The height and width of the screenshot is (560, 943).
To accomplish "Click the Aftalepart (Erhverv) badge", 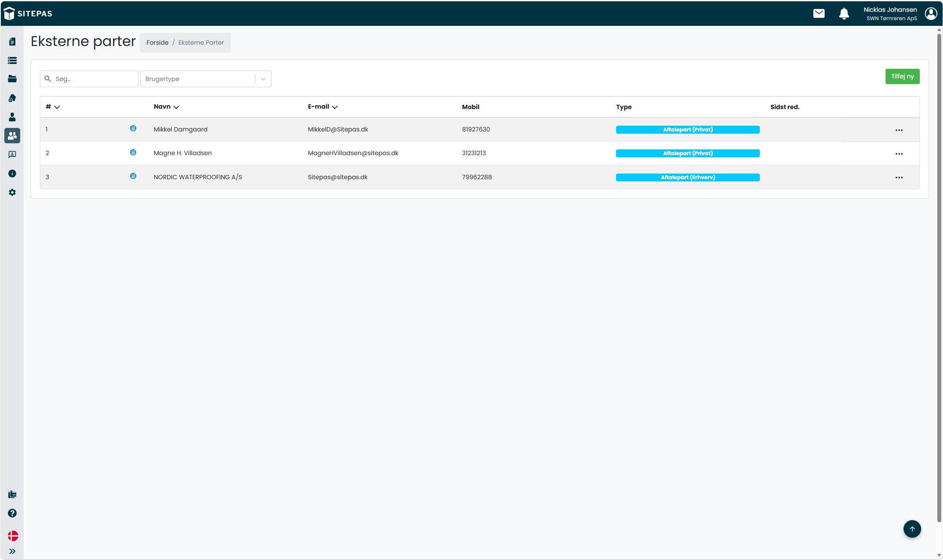I will (x=688, y=177).
